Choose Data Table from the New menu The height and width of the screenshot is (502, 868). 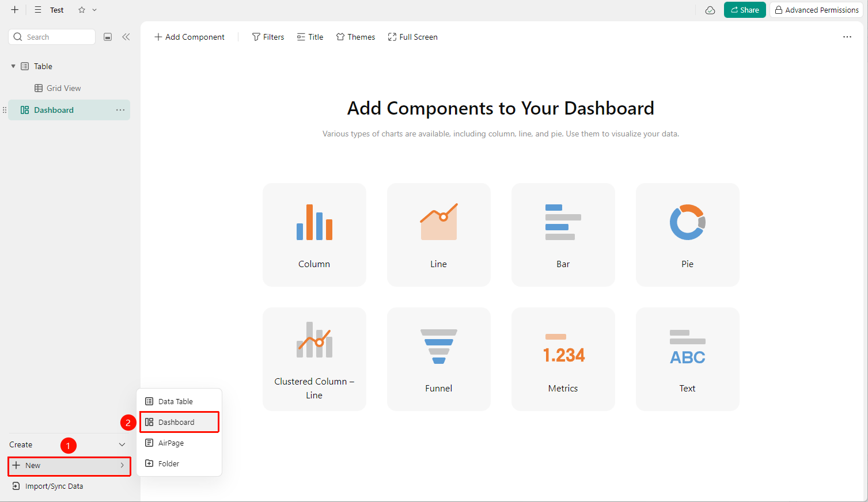point(179,401)
